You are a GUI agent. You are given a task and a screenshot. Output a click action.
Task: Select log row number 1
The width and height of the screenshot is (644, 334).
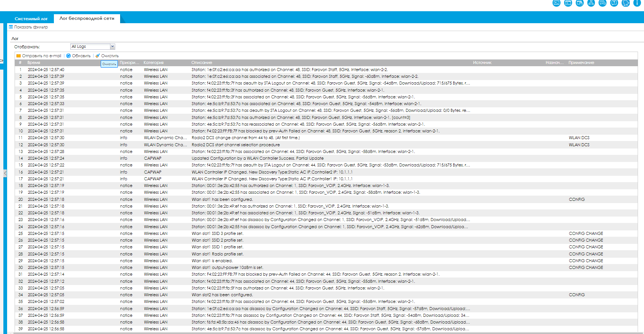click(x=326, y=70)
